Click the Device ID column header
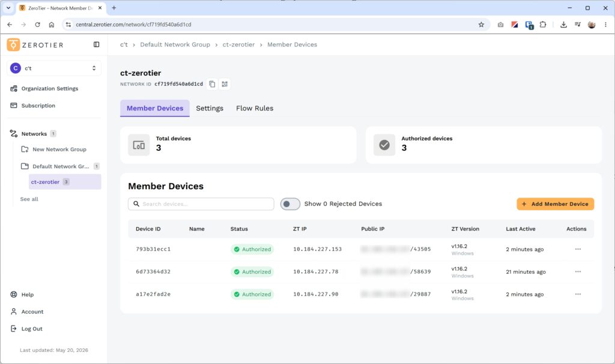Viewport: 615px width, 364px height. click(x=148, y=229)
